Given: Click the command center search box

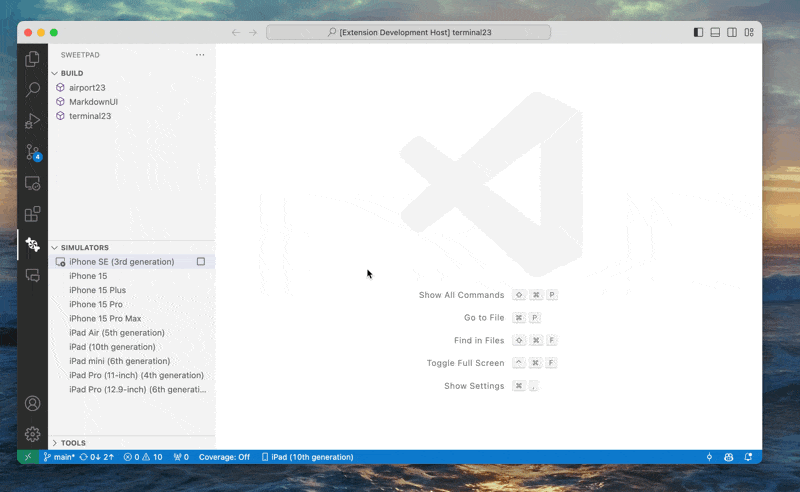Looking at the screenshot, I should [408, 32].
